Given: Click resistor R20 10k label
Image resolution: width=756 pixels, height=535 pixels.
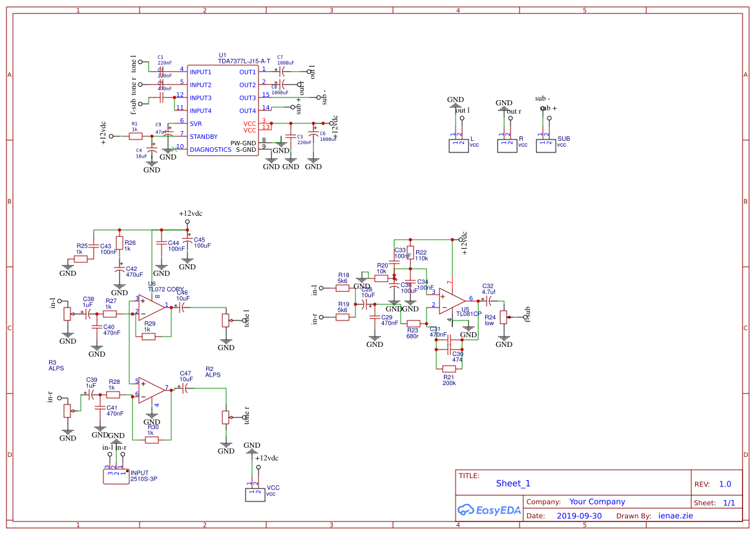Looking at the screenshot, I should (382, 268).
